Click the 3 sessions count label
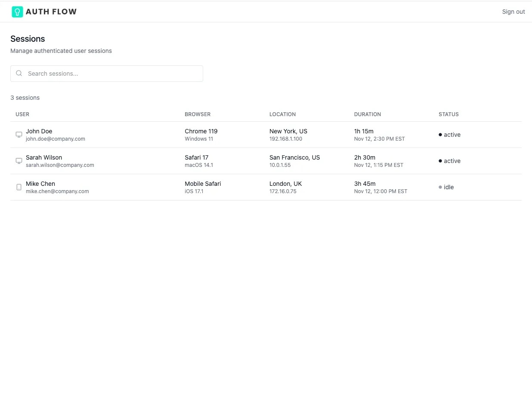 pyautogui.click(x=25, y=98)
